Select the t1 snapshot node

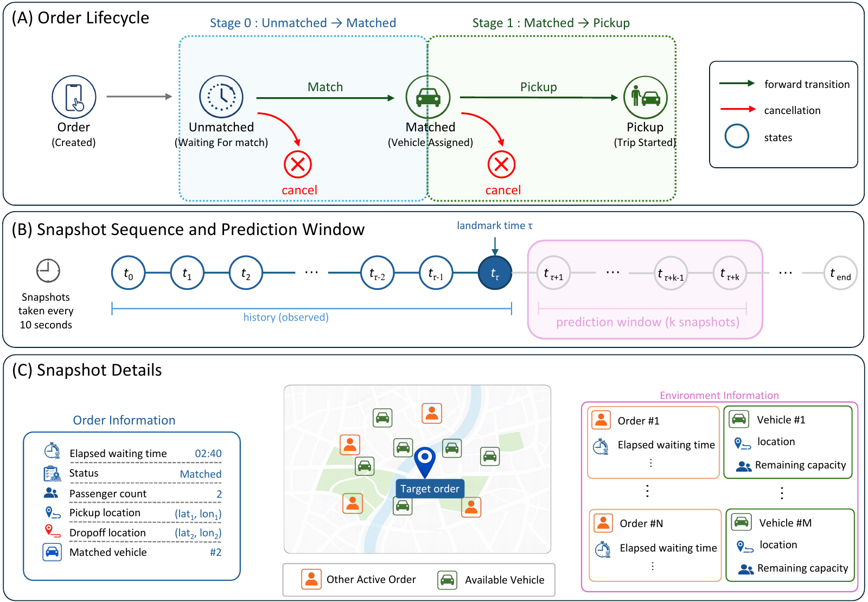[x=187, y=273]
